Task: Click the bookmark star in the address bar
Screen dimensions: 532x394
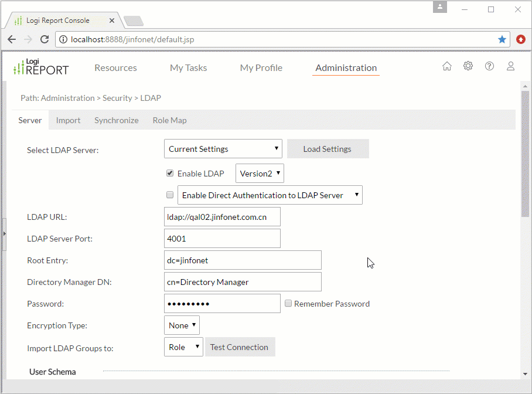Action: tap(502, 39)
